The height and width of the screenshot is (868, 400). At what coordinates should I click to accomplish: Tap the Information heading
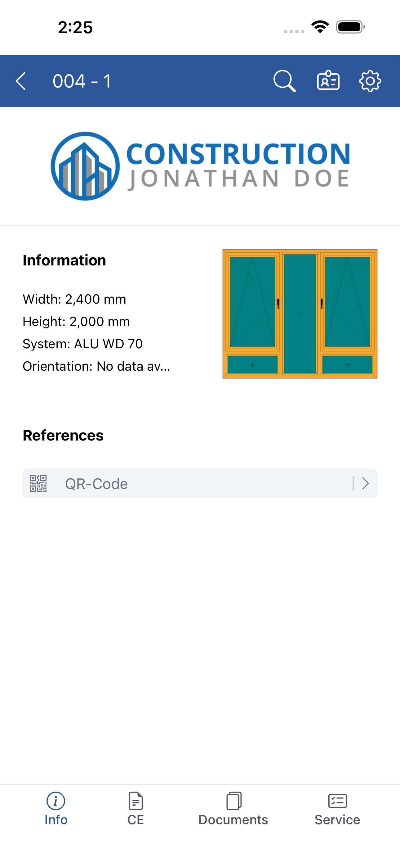click(64, 260)
